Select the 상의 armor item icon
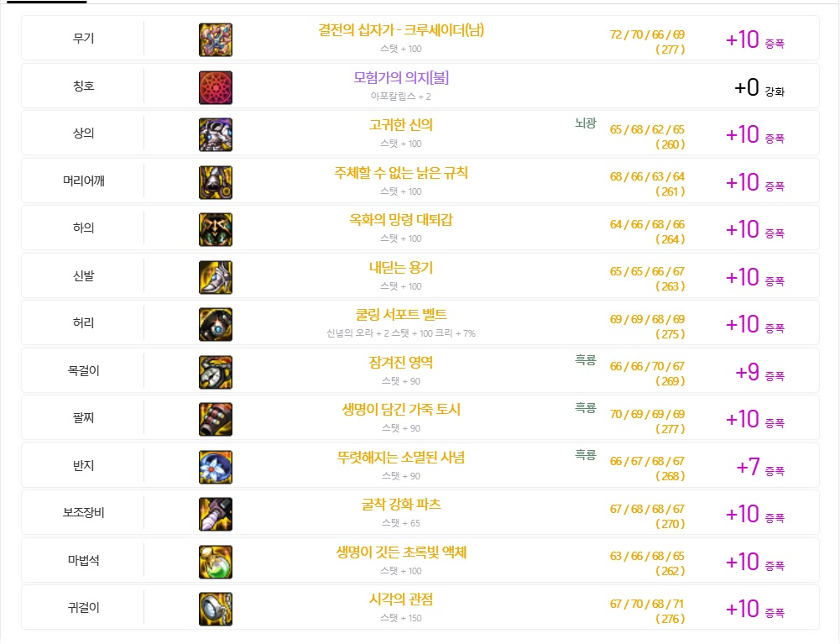This screenshot has width=840, height=644. [216, 134]
